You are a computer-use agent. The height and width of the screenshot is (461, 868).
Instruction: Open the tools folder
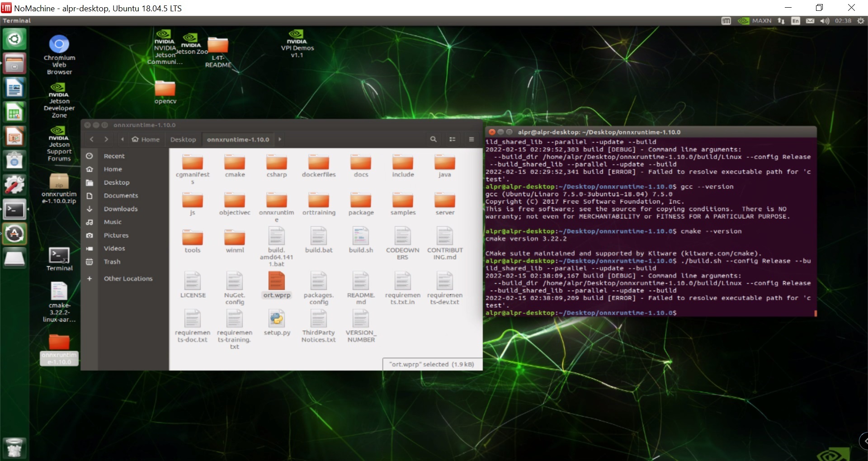[x=193, y=241]
